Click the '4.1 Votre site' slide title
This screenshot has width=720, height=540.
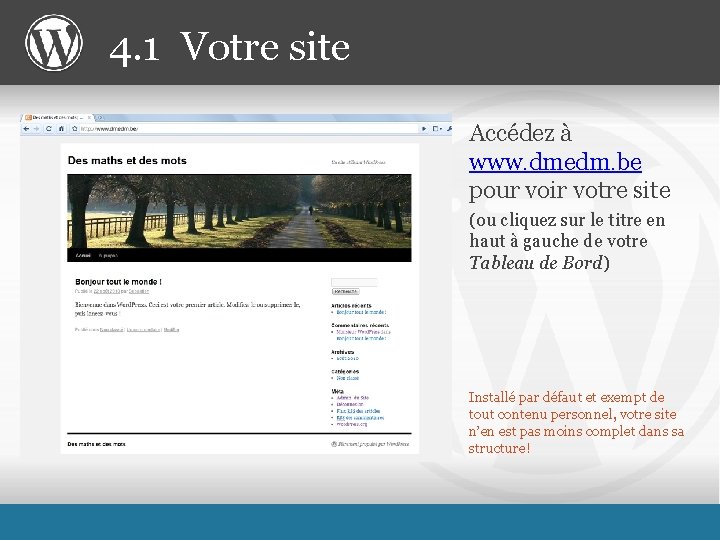[230, 46]
